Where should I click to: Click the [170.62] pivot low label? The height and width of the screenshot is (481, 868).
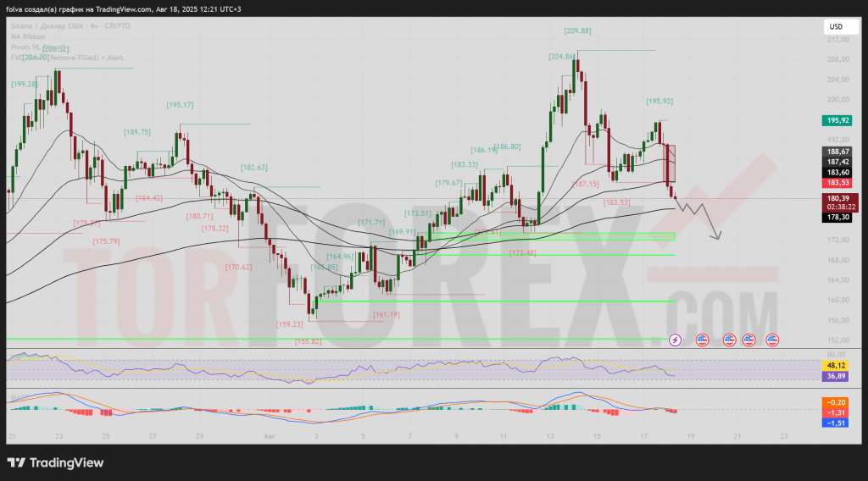[238, 267]
